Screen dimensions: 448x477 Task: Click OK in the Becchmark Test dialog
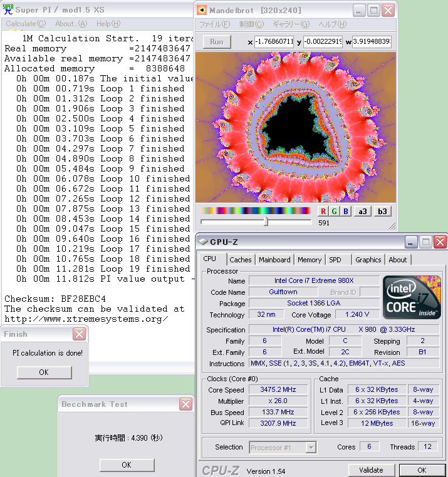tap(127, 465)
